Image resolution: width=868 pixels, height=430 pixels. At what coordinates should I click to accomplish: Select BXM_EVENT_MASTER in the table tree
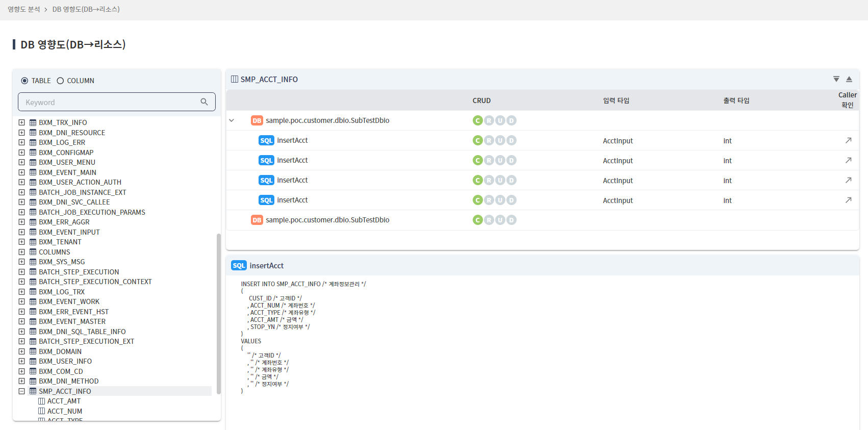72,321
